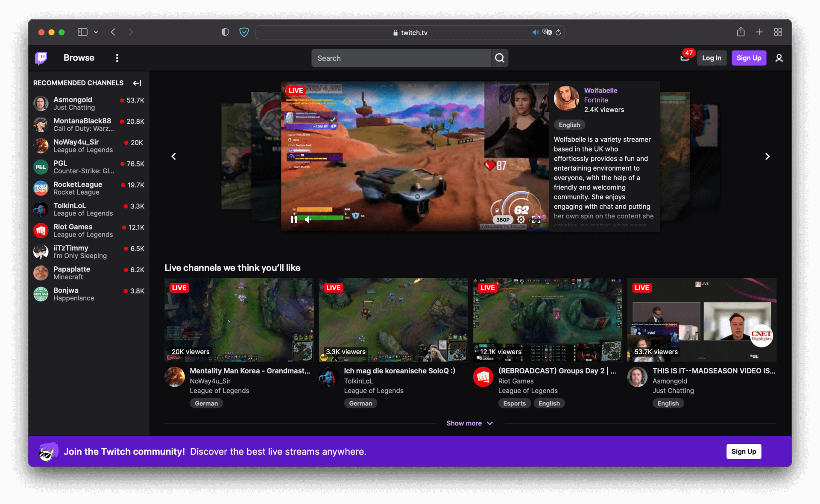Open the Browse page
Screen dimensions: 820x504
pos(79,58)
